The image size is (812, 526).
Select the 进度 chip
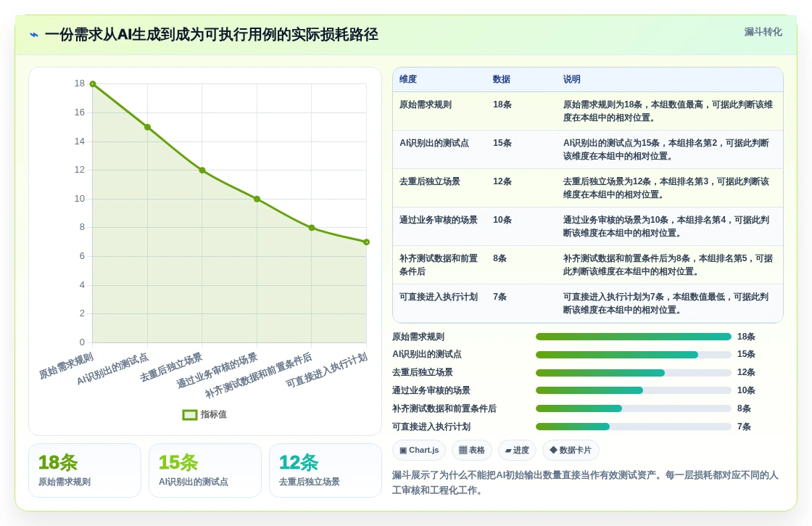coord(517,450)
